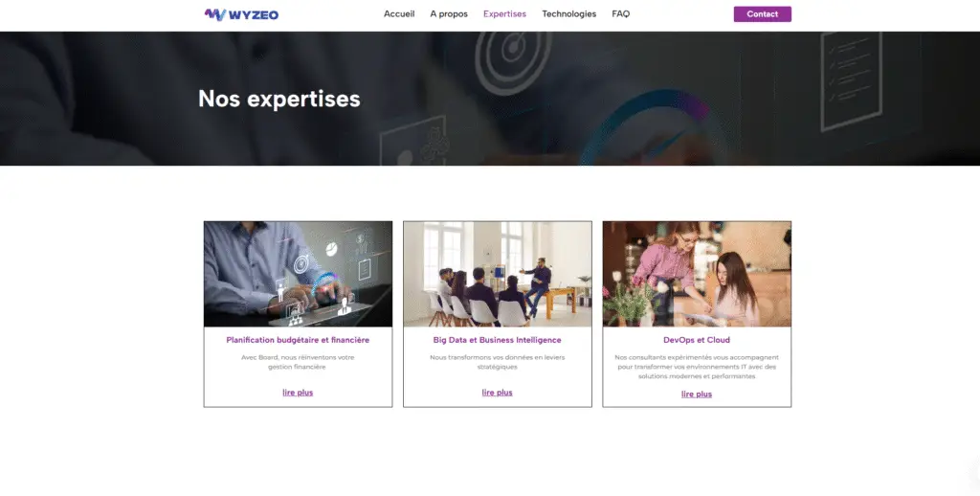Screen dimensions: 980x496
Task: Click the consultants description in DevOps card
Action: (697, 367)
